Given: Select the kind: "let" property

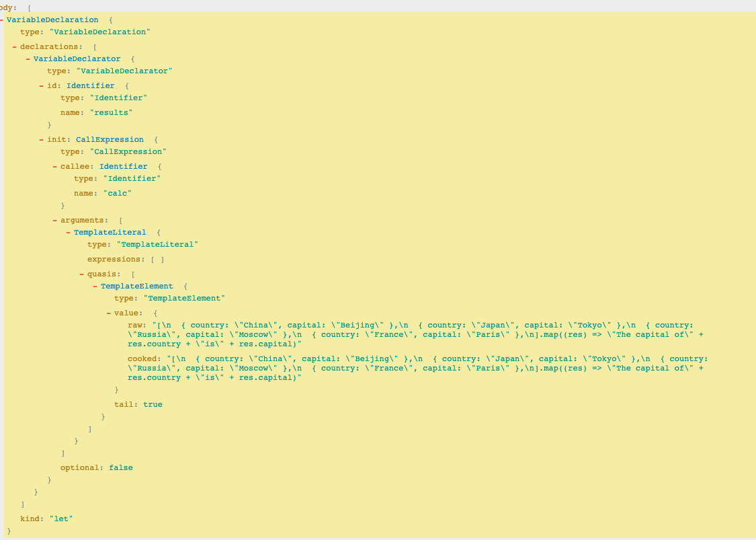Looking at the screenshot, I should pyautogui.click(x=46, y=518).
